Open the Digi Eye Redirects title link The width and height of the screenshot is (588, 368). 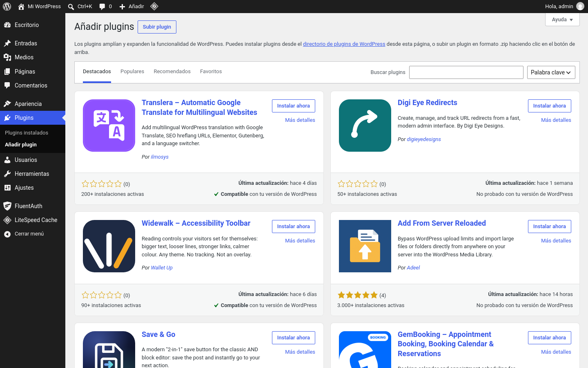(428, 103)
